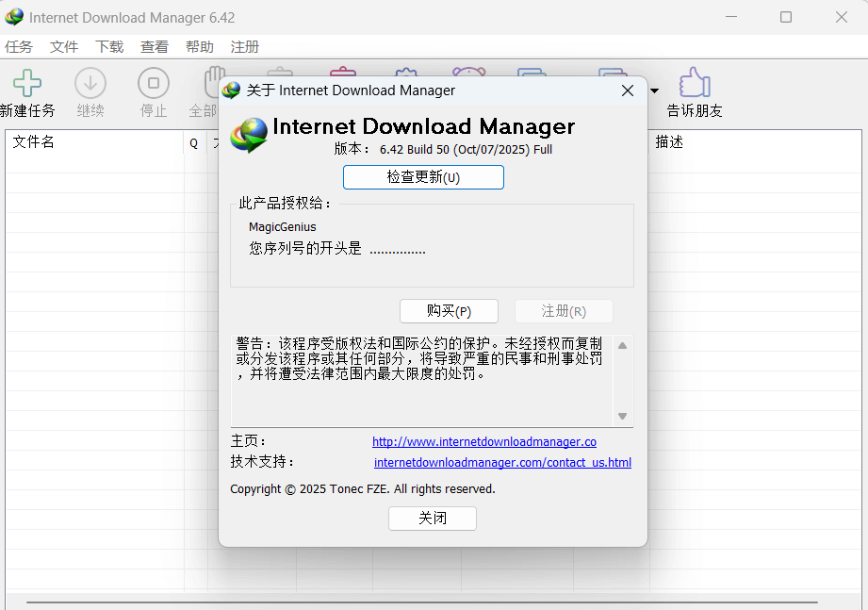Viewport: 868px width, 610px height.
Task: Select the 新建任务 (New Task) toolbar icon
Action: 27,84
